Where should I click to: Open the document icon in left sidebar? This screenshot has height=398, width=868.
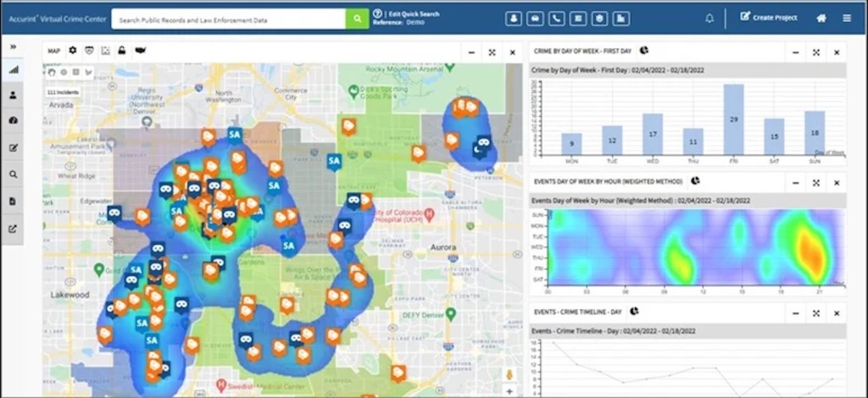pyautogui.click(x=14, y=202)
